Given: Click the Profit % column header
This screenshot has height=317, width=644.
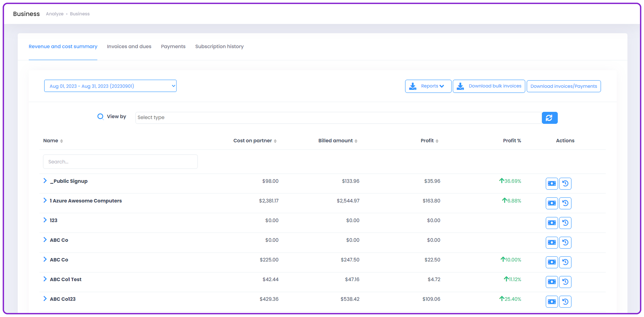Looking at the screenshot, I should click(x=512, y=141).
